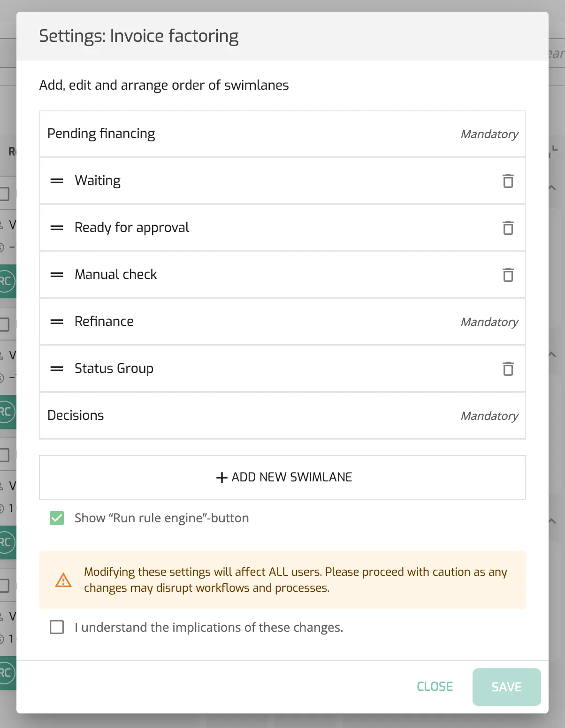The image size is (565, 728).
Task: Delete the Ready for approval swimlane
Action: [x=508, y=228]
